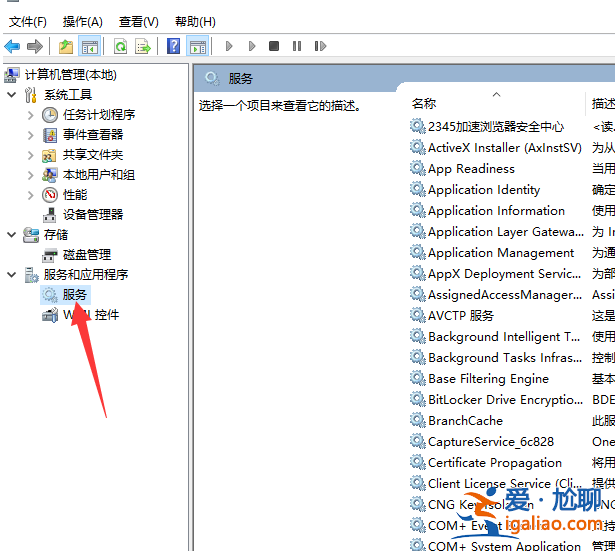
Task: Click the Restart service icon
Action: (x=320, y=46)
